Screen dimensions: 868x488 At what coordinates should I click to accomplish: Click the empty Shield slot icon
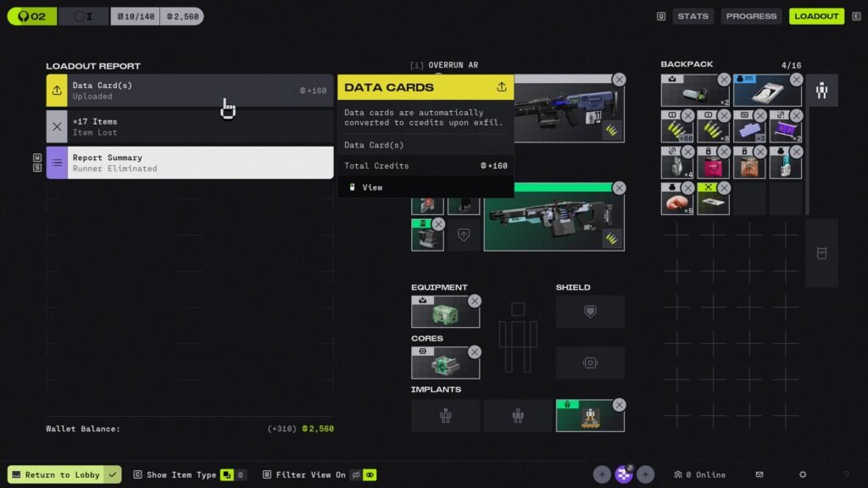click(x=590, y=312)
